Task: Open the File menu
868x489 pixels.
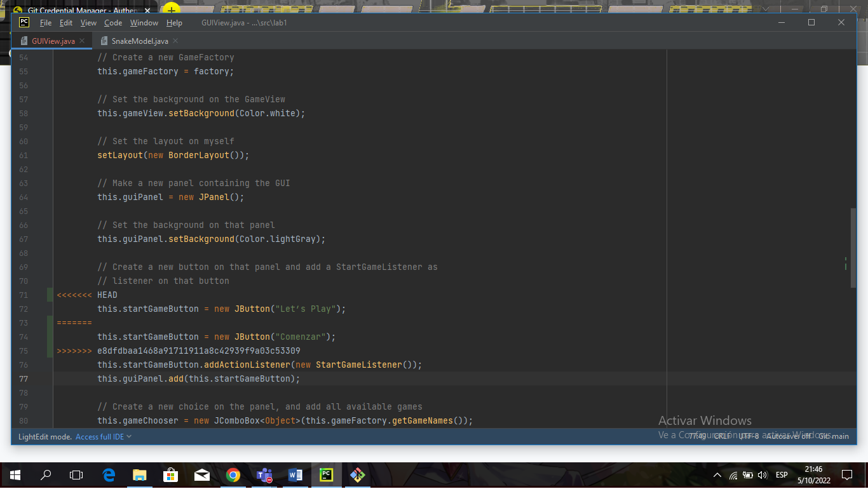Action: coord(45,22)
